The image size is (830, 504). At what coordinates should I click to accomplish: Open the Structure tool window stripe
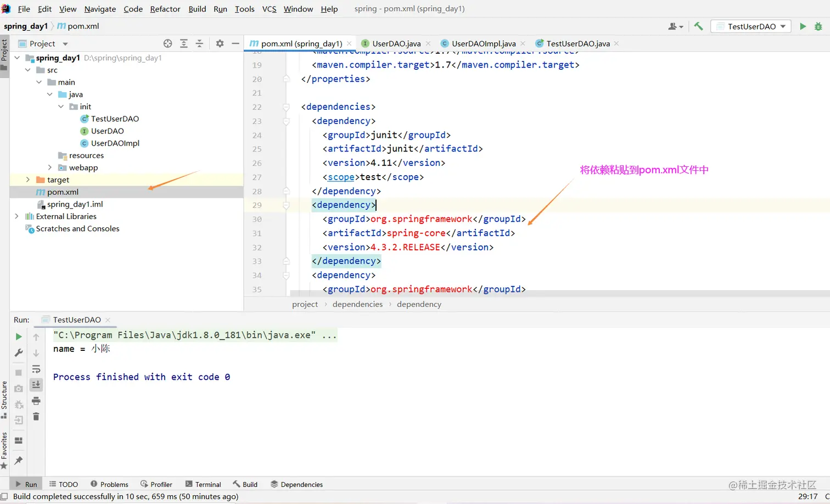coord(4,399)
